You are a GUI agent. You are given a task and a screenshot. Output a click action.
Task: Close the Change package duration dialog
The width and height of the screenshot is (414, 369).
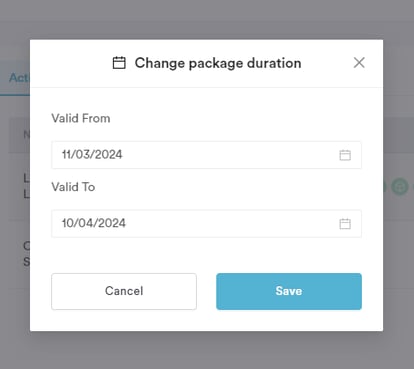(x=359, y=63)
